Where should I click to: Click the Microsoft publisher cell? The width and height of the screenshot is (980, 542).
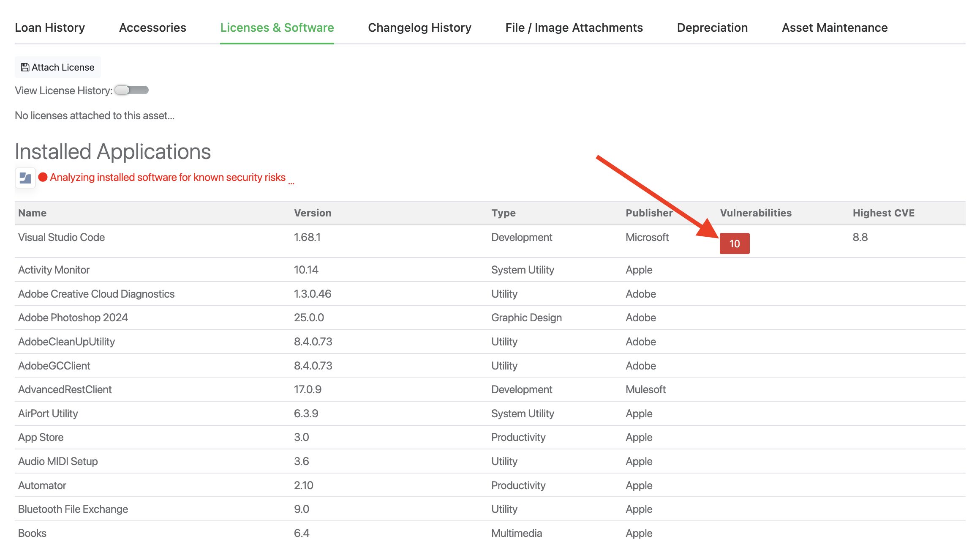pyautogui.click(x=647, y=237)
